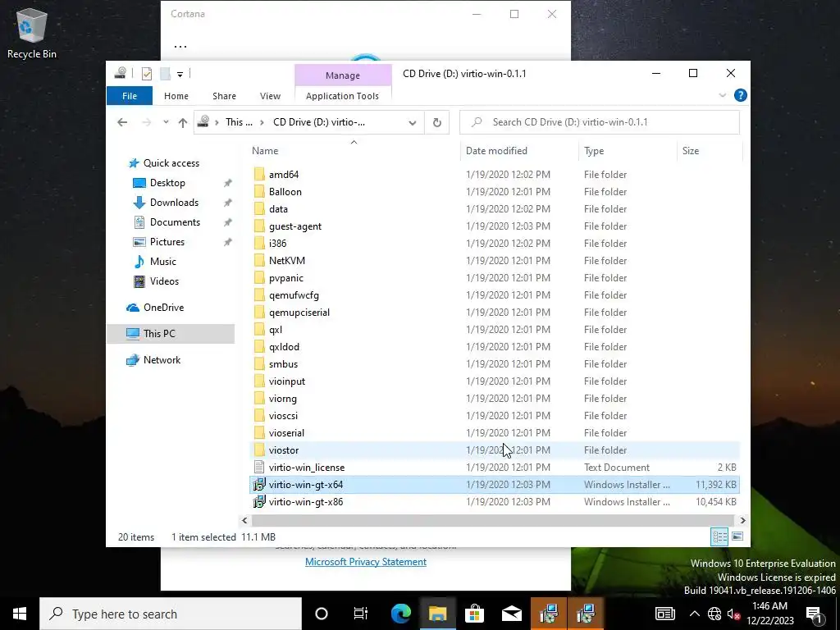
Task: Click the Search CD Drive input field
Action: tap(600, 122)
